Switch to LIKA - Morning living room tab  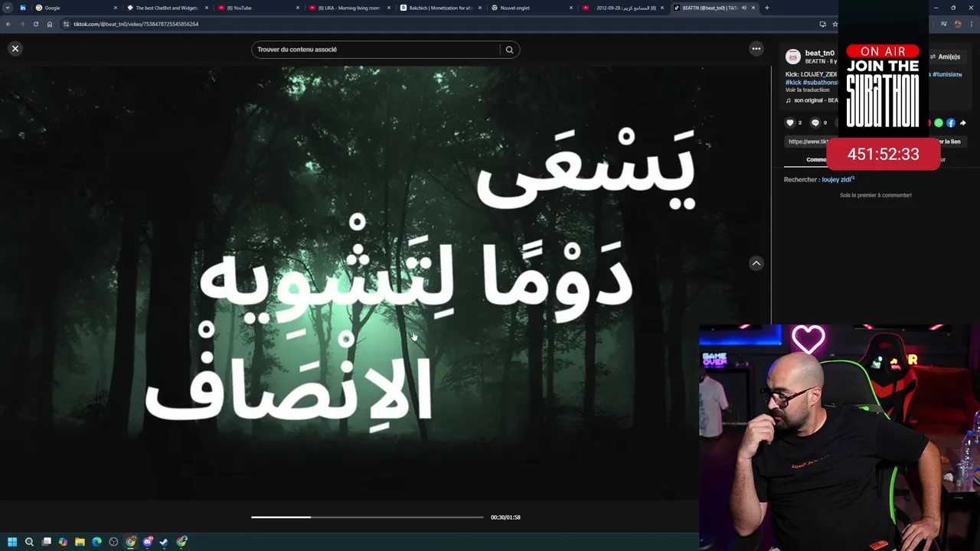point(348,8)
